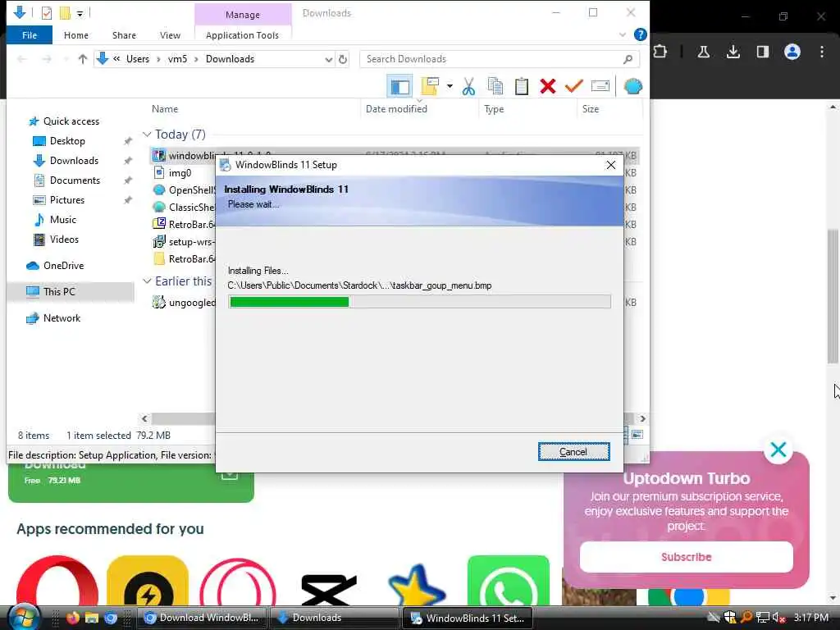Sort by the Name column header
Viewport: 840px width, 630px height.
coord(164,109)
